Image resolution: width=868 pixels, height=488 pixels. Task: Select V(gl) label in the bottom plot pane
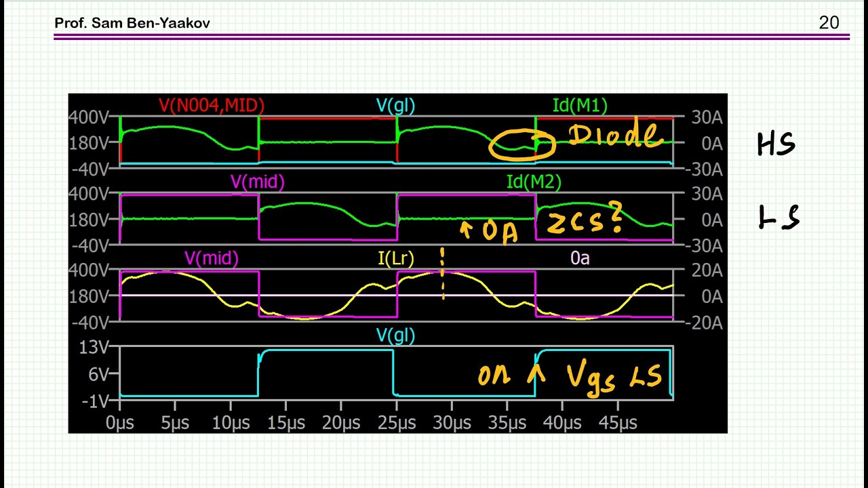tap(396, 335)
